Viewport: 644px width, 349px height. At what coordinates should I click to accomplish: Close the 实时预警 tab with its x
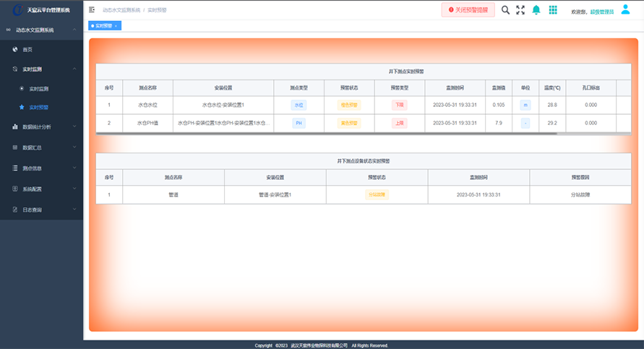pos(116,26)
